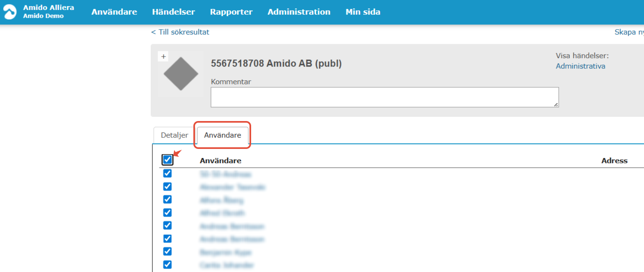This screenshot has width=644, height=272.
Task: Click the Amido Alliera logo icon
Action: [10, 12]
